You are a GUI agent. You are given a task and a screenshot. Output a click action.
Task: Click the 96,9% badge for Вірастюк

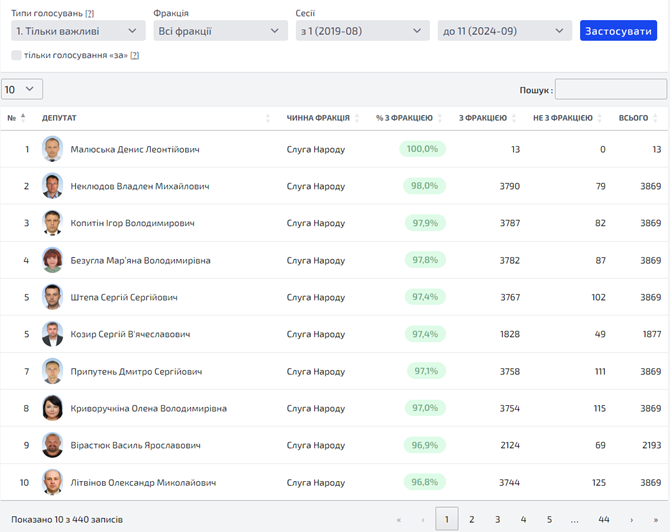point(425,445)
